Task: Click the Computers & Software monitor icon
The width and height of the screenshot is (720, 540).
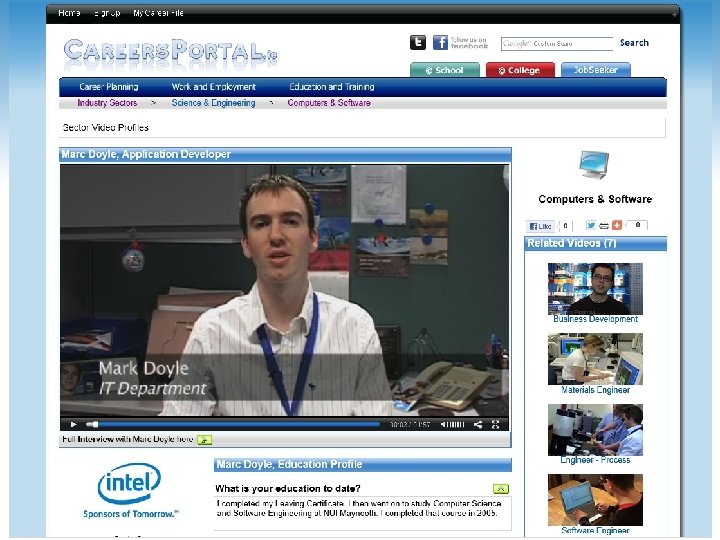Action: 594,164
